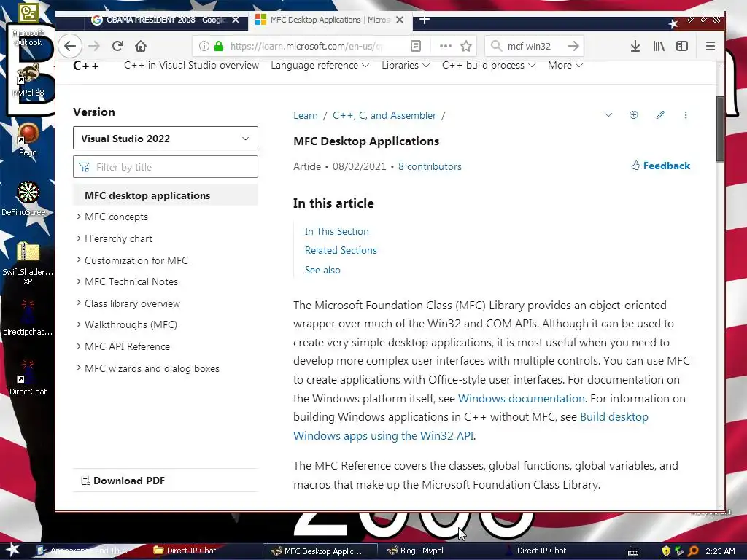Open the More navigation menu
The height and width of the screenshot is (560, 747).
coord(565,65)
